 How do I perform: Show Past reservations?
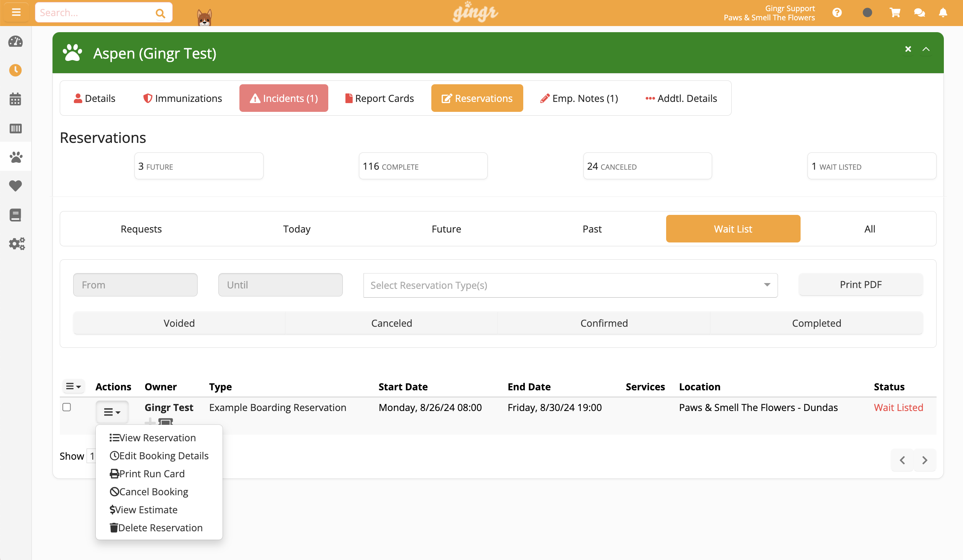(592, 229)
